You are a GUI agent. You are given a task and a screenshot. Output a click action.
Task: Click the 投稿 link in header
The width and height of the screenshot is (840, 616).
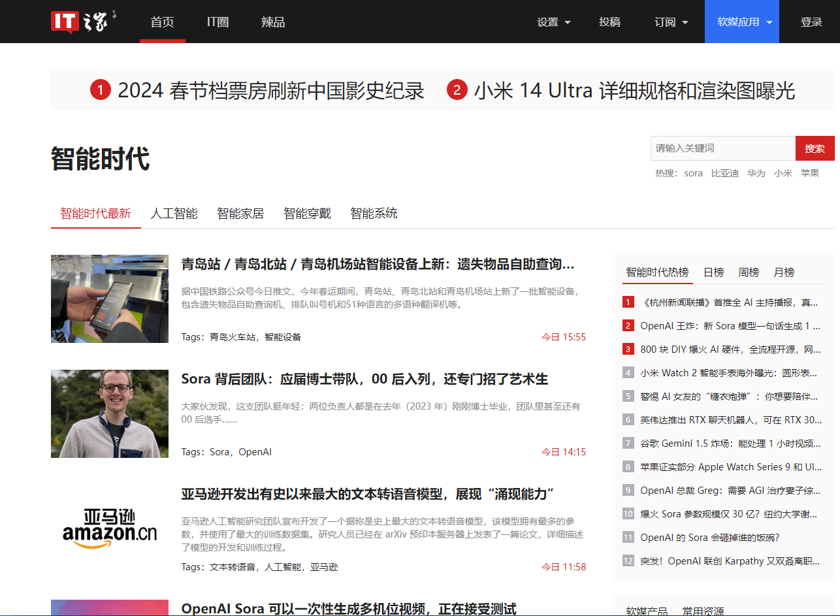tap(609, 22)
